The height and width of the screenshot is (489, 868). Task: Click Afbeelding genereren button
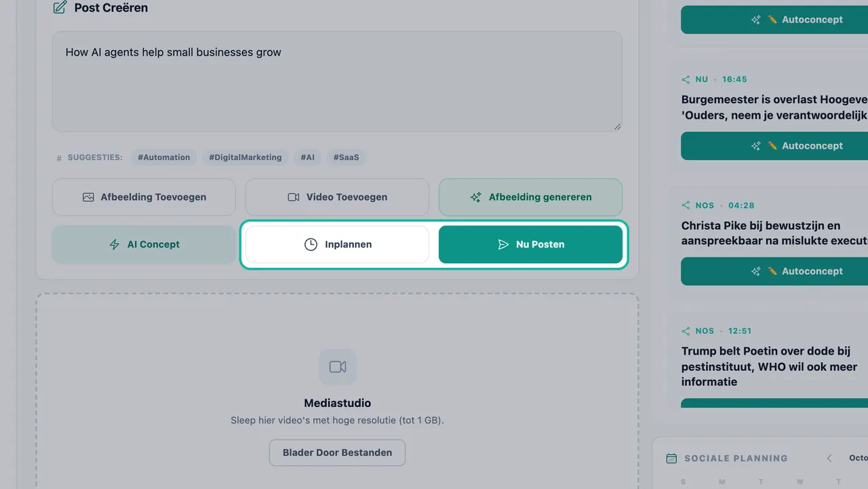[530, 197]
